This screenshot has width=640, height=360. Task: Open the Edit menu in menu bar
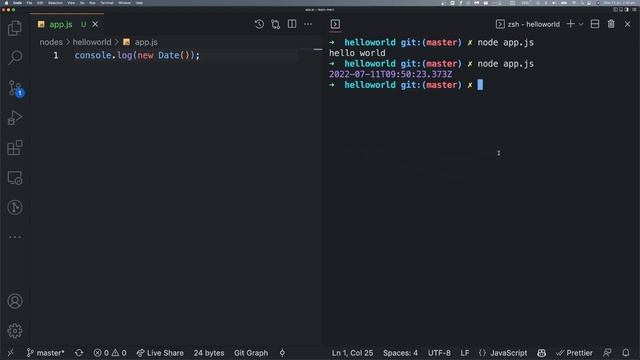point(40,3)
